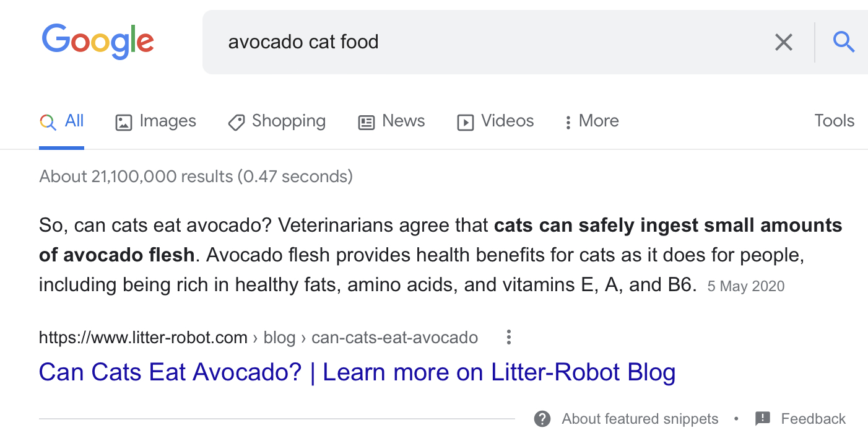Click the Google logo

[98, 41]
